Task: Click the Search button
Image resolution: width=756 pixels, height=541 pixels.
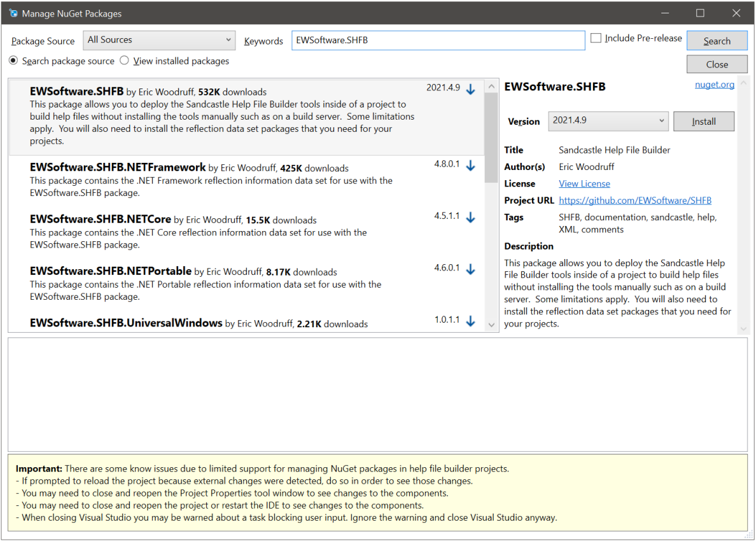Action: (717, 40)
